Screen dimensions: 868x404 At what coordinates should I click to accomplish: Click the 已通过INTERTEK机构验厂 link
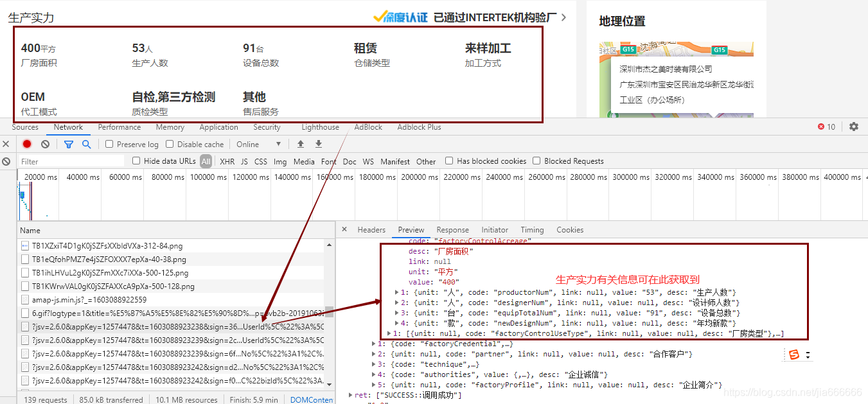point(495,17)
